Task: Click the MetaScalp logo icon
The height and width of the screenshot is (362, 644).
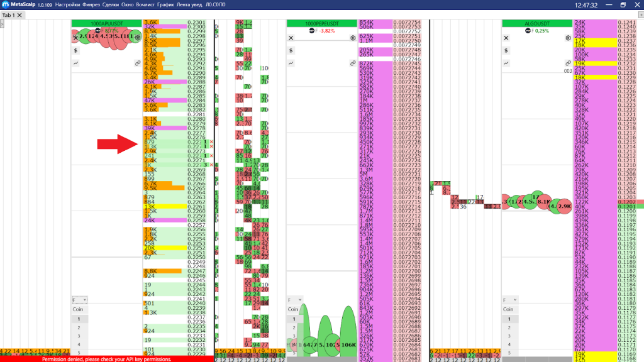Action: pyautogui.click(x=5, y=4)
